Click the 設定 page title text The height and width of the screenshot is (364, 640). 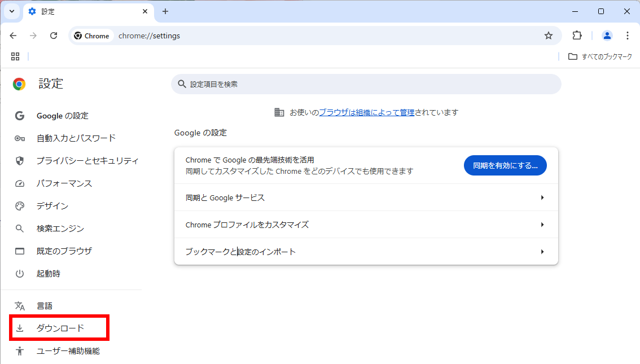coord(51,84)
